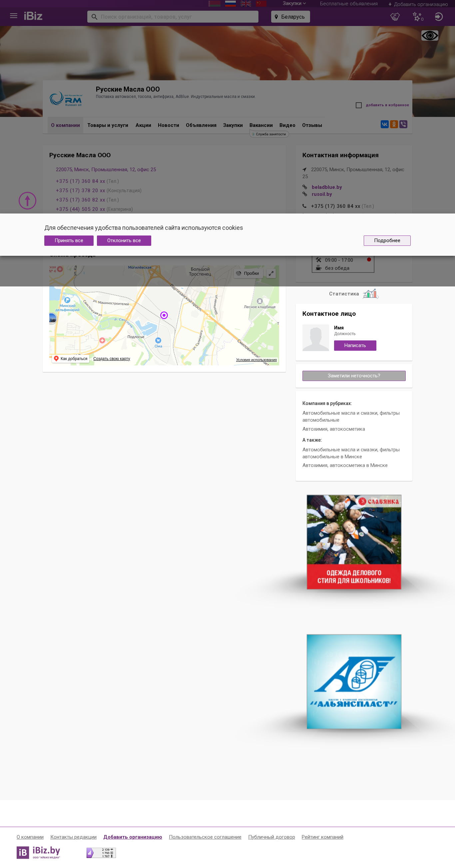This screenshot has width=455, height=868.
Task: Open favorites stars icon in header
Action: (x=418, y=17)
